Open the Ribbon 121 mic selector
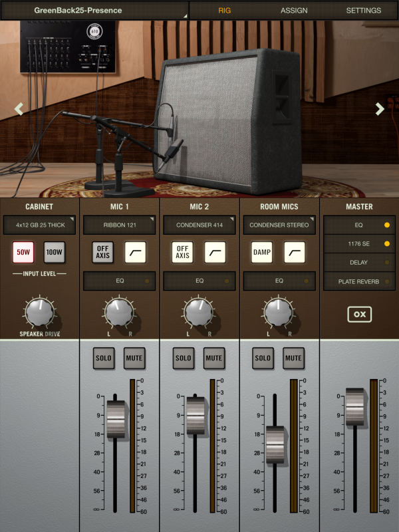Image resolution: width=399 pixels, height=532 pixels. tap(120, 225)
